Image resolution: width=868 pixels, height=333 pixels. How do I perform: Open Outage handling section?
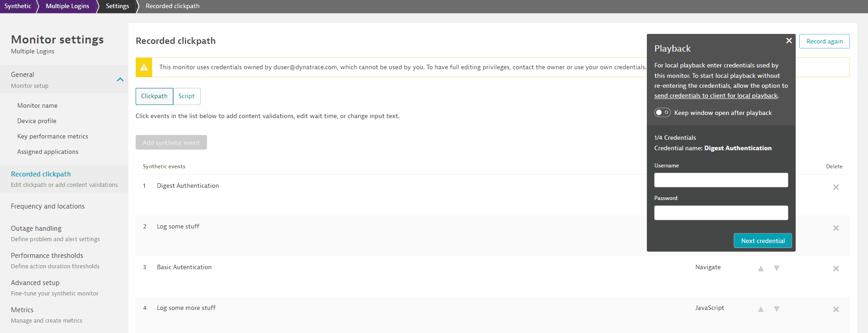point(55,233)
